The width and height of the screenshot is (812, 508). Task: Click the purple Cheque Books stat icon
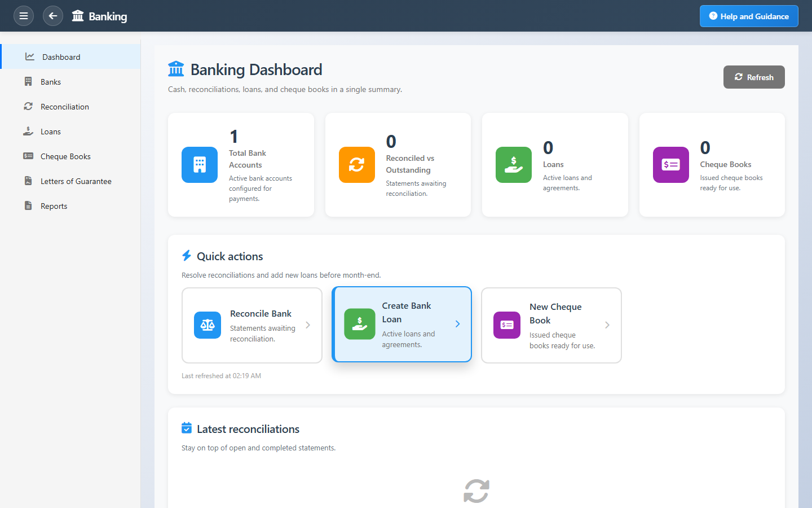click(x=670, y=165)
